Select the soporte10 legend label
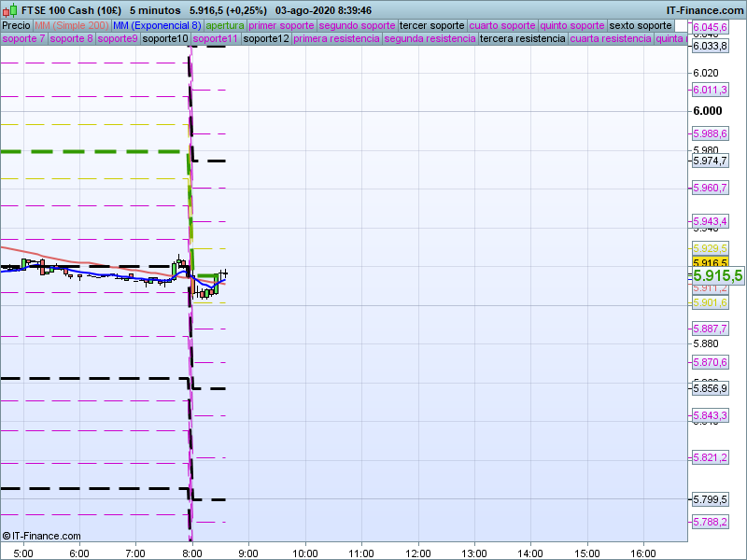The height and width of the screenshot is (560, 747). (166, 39)
